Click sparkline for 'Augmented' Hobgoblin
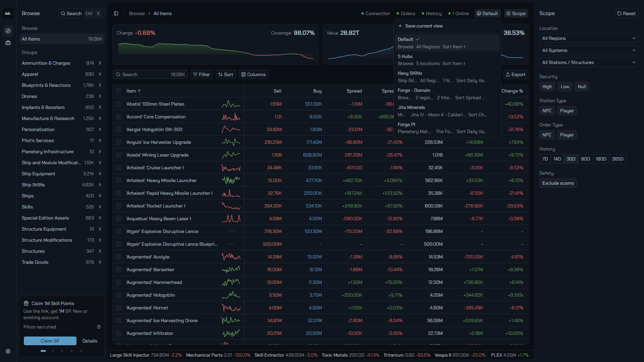The width and height of the screenshot is (644, 362). click(231, 295)
